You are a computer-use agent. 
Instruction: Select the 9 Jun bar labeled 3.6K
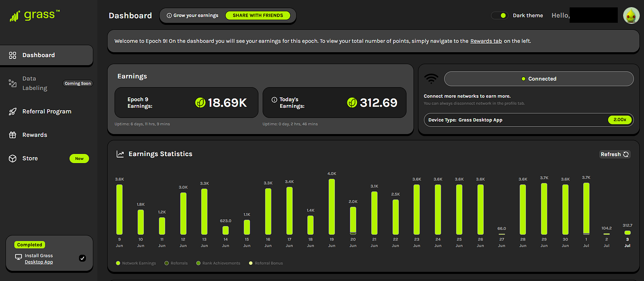point(119,210)
